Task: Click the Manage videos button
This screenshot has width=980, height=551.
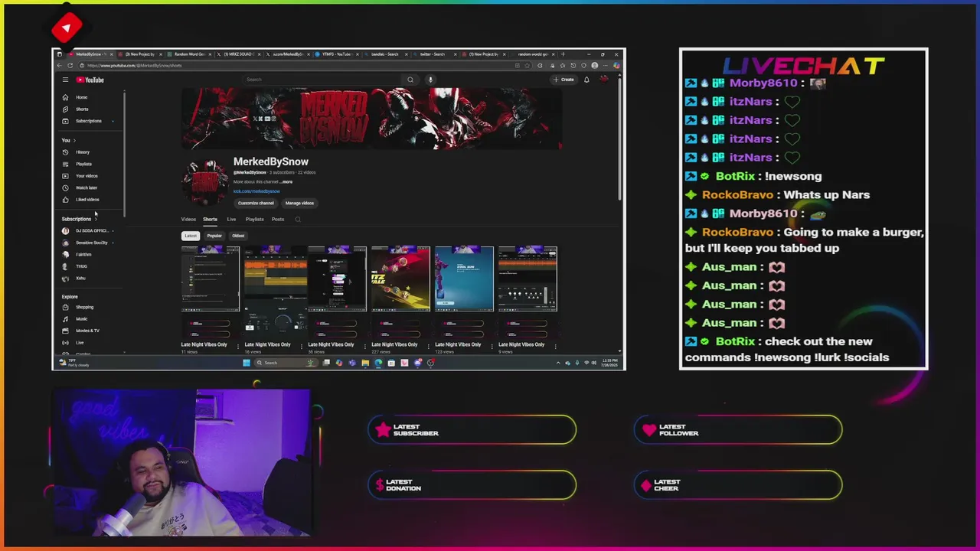Action: (299, 203)
